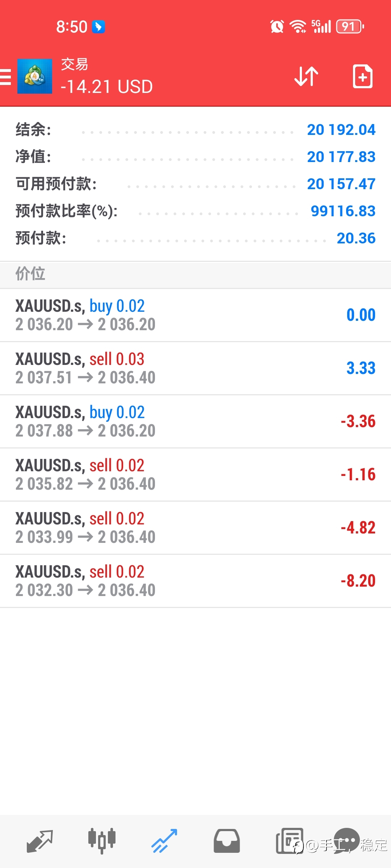Tap the balance value 20 192.04
The height and width of the screenshot is (868, 391).
click(x=341, y=130)
